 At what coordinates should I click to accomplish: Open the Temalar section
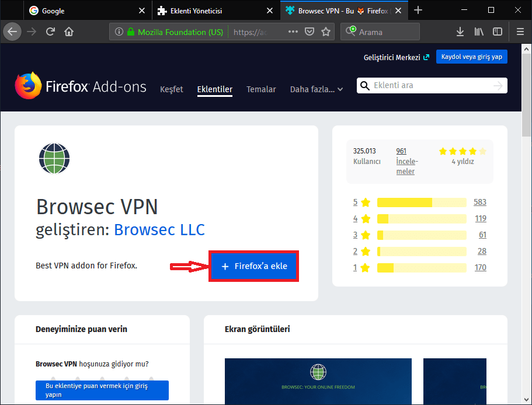(x=261, y=89)
